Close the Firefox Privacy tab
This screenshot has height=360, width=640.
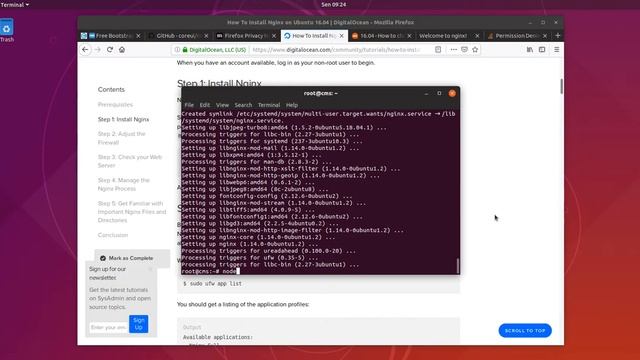pos(274,36)
